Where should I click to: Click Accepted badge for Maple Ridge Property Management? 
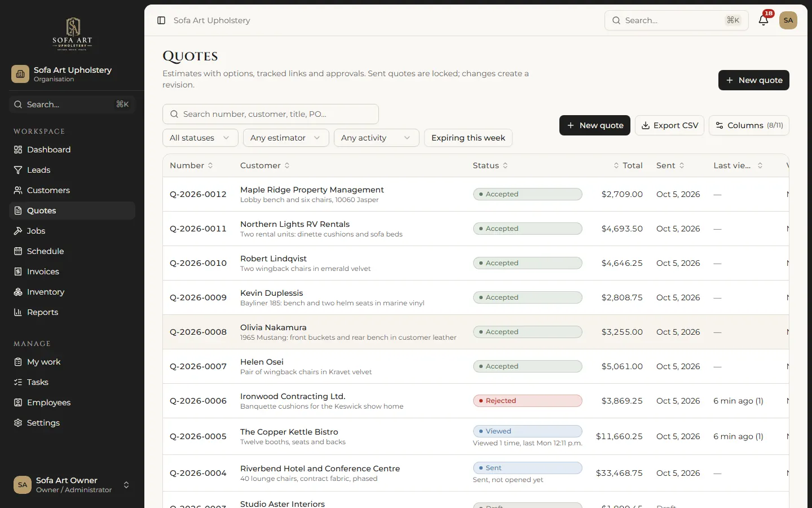pos(527,194)
